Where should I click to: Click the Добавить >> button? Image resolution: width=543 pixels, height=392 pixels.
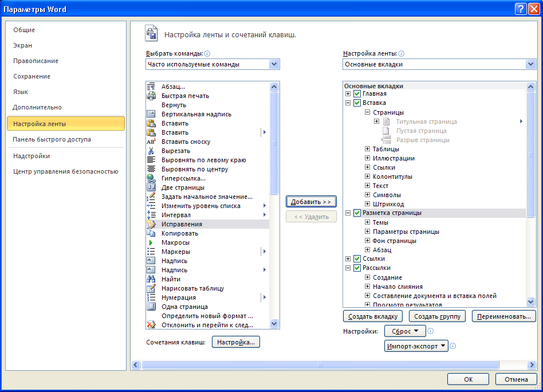tap(311, 202)
